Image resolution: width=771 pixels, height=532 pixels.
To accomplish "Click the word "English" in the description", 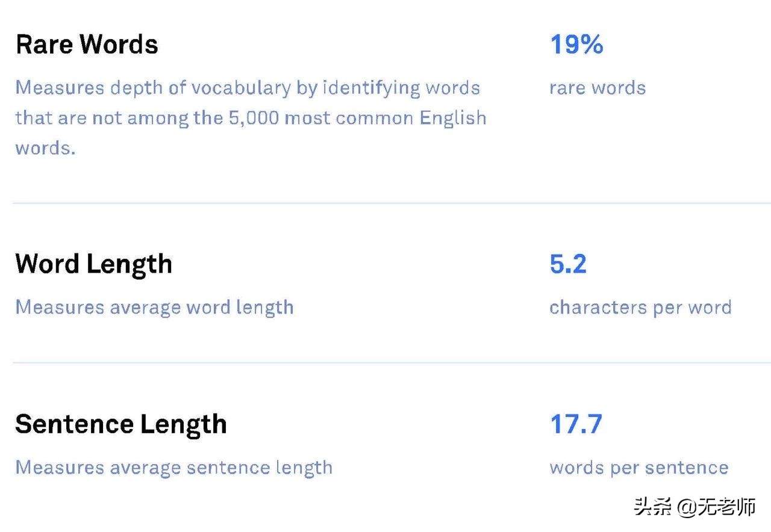I will [x=452, y=117].
